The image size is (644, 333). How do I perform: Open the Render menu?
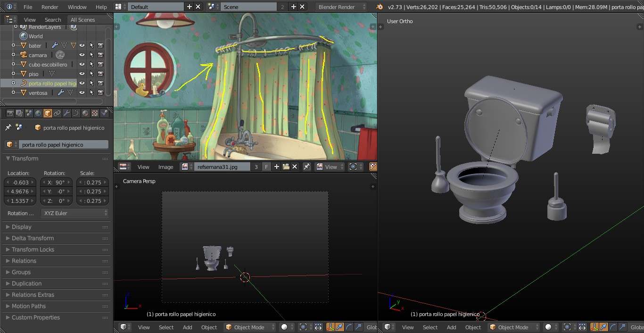point(50,7)
